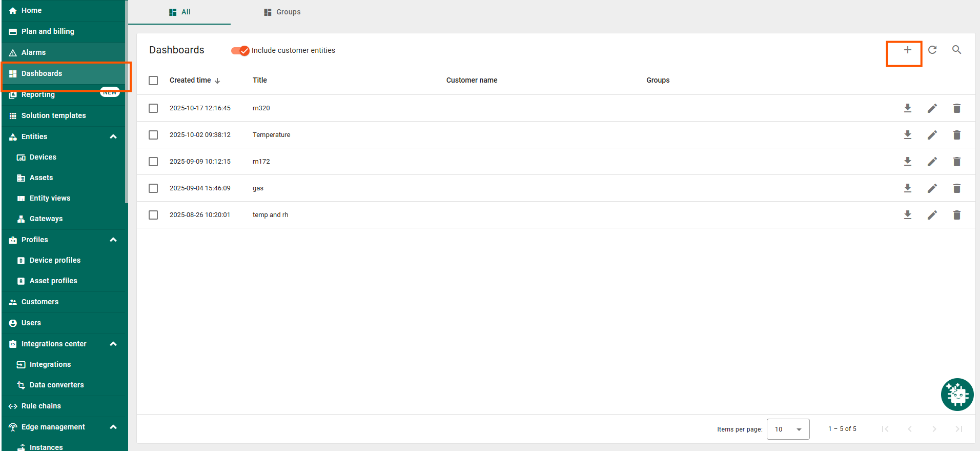Switch to the Groups tab
This screenshot has width=980, height=451.
pos(282,12)
